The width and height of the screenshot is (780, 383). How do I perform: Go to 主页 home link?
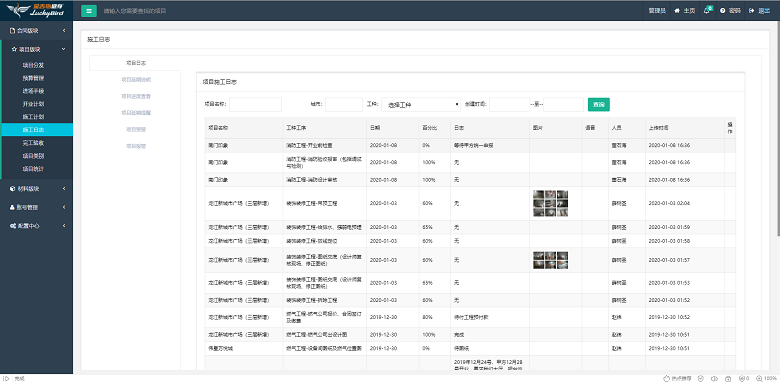(684, 10)
